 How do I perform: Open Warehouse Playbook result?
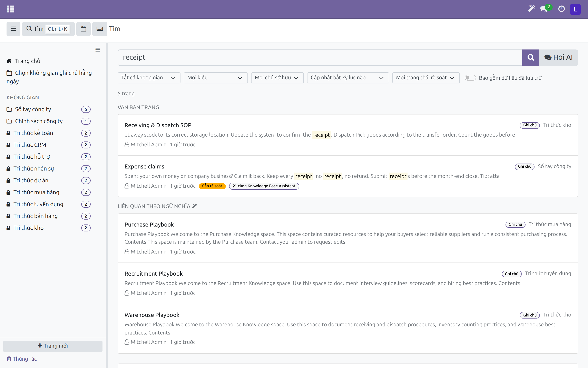[152, 315]
